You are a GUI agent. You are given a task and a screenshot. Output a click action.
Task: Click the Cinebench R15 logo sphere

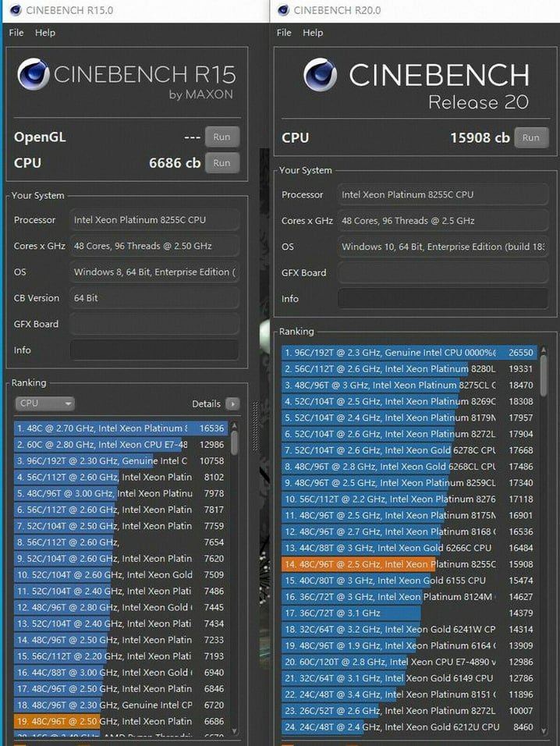click(x=34, y=74)
